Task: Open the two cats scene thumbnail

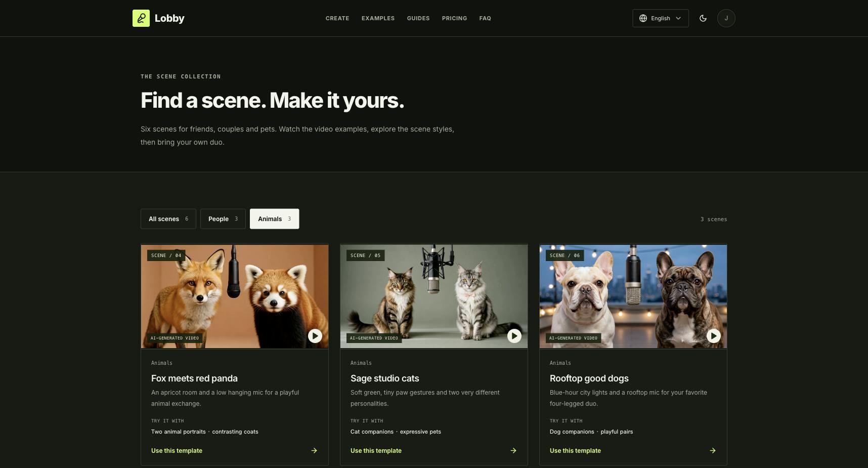Action: pyautogui.click(x=434, y=296)
